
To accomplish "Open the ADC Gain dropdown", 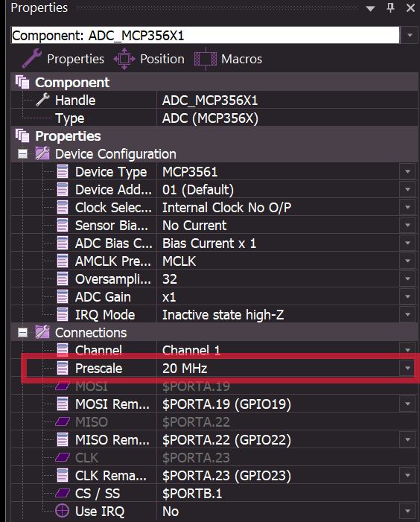I will coord(407,296).
